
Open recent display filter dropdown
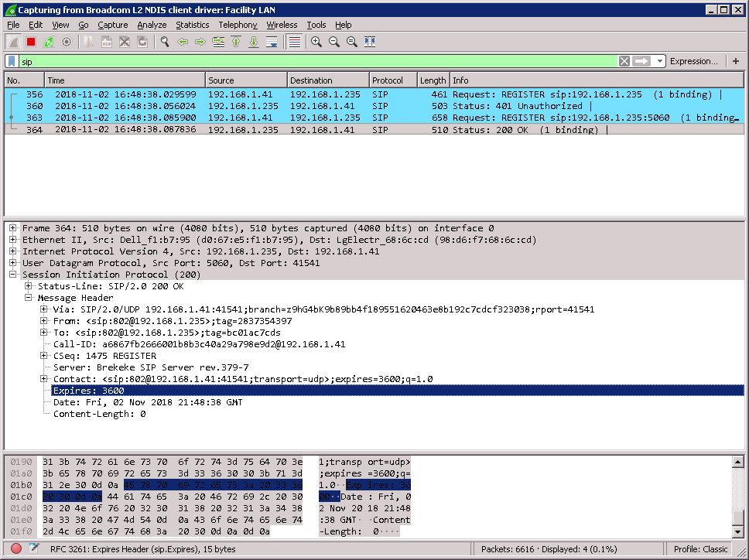[660, 61]
